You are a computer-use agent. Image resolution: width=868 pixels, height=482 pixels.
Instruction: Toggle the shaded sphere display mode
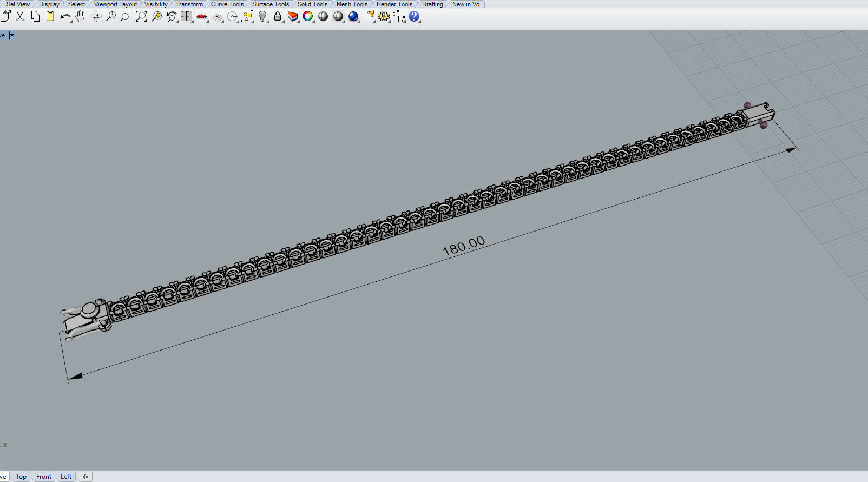click(323, 17)
